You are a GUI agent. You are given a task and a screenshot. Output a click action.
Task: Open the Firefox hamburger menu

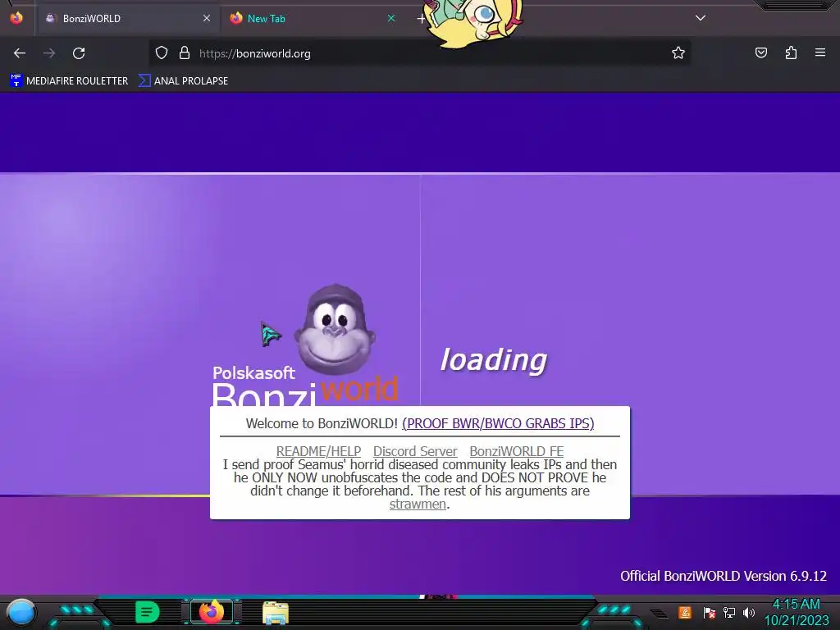[x=820, y=52]
